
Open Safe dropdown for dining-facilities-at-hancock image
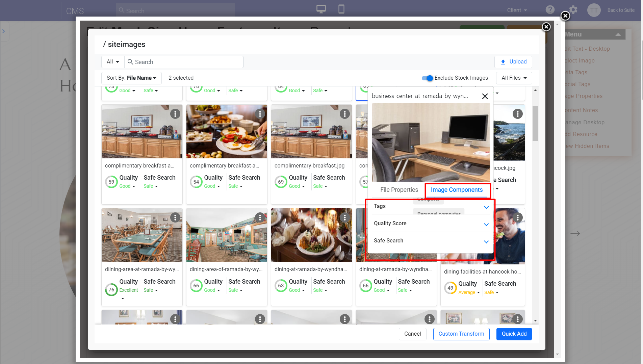click(x=491, y=292)
